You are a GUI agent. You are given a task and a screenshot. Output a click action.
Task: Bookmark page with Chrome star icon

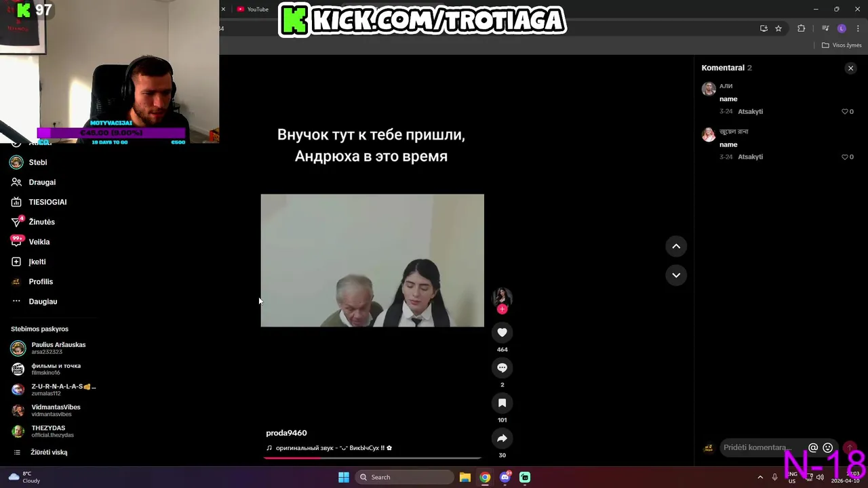(778, 28)
